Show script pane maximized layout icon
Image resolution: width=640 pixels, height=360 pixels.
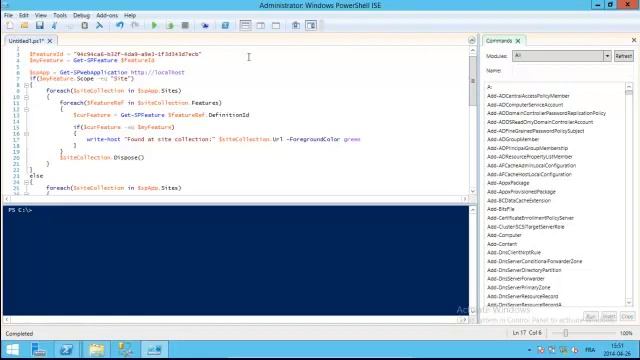[x=276, y=25]
